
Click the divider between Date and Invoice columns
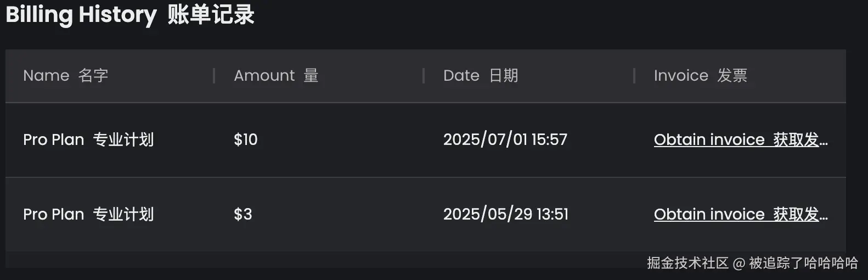click(x=634, y=76)
